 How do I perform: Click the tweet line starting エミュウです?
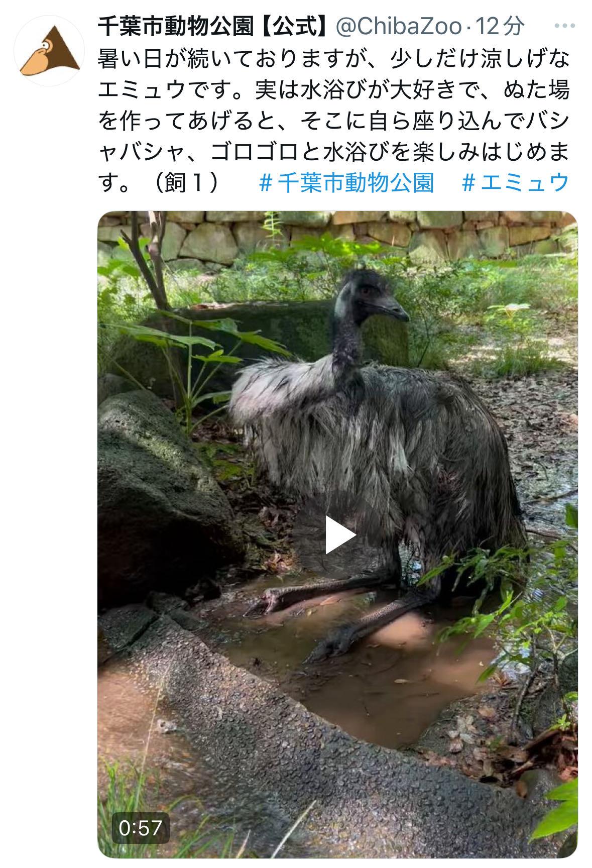pos(334,89)
